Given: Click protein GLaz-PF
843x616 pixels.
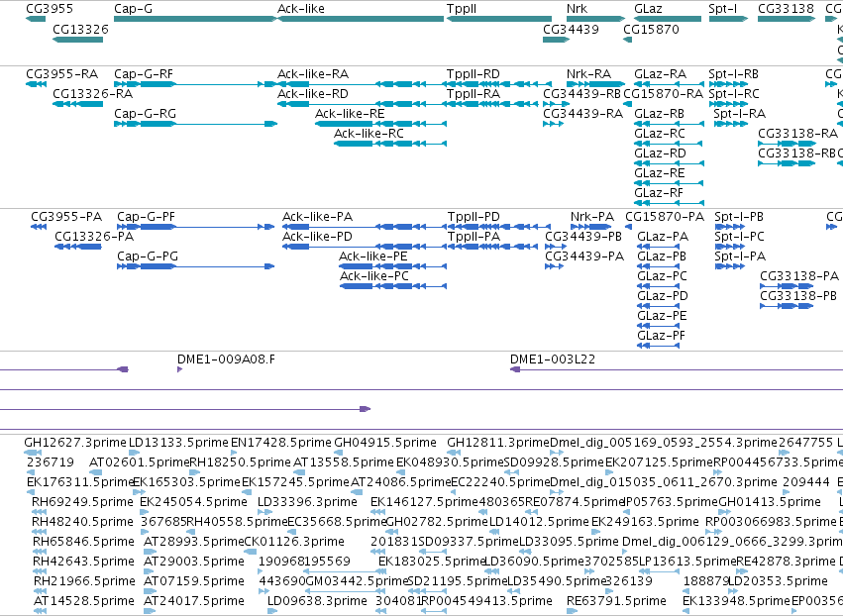Looking at the screenshot, I should (x=662, y=336).
